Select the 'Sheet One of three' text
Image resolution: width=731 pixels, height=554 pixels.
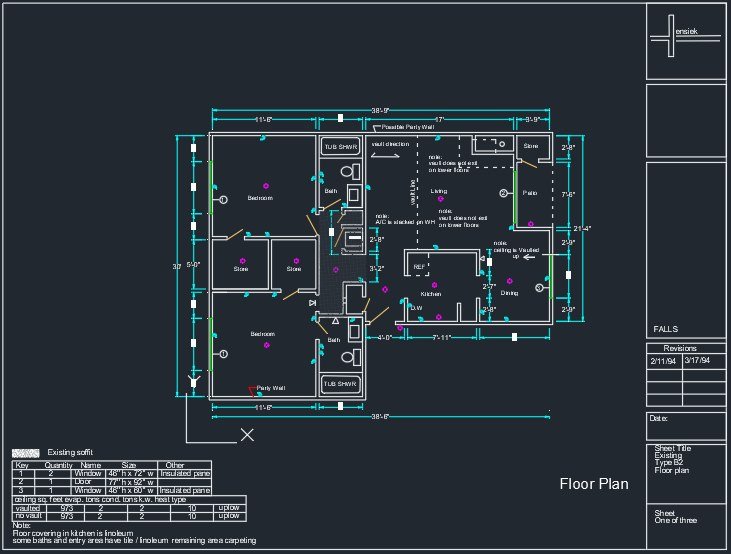[x=675, y=517]
